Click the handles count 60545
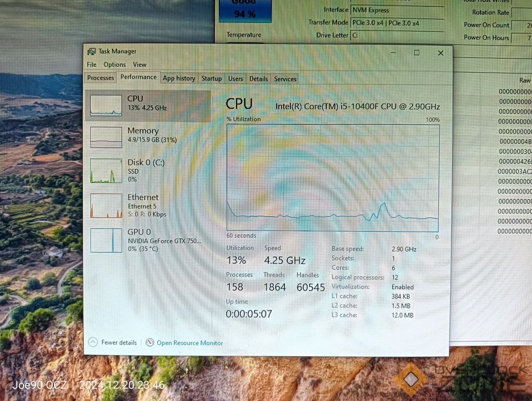 tap(311, 287)
